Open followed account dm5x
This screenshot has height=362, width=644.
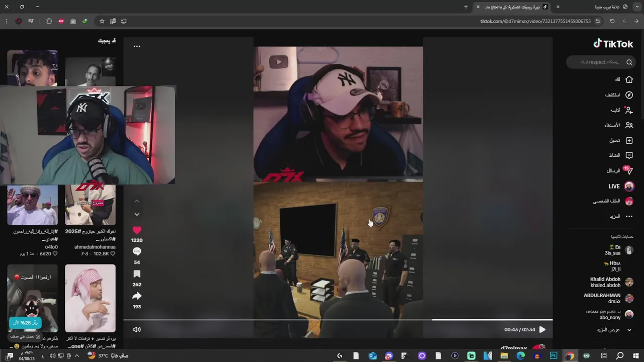608,298
